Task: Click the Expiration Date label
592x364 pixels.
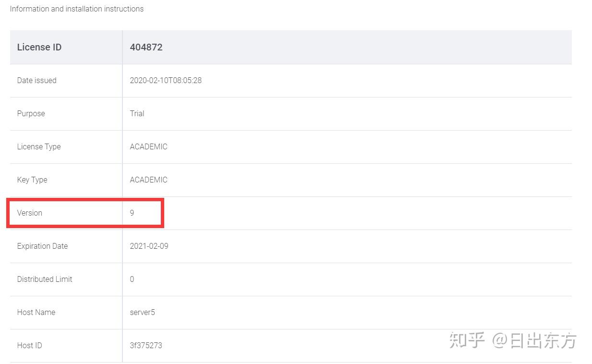Action: coord(42,246)
